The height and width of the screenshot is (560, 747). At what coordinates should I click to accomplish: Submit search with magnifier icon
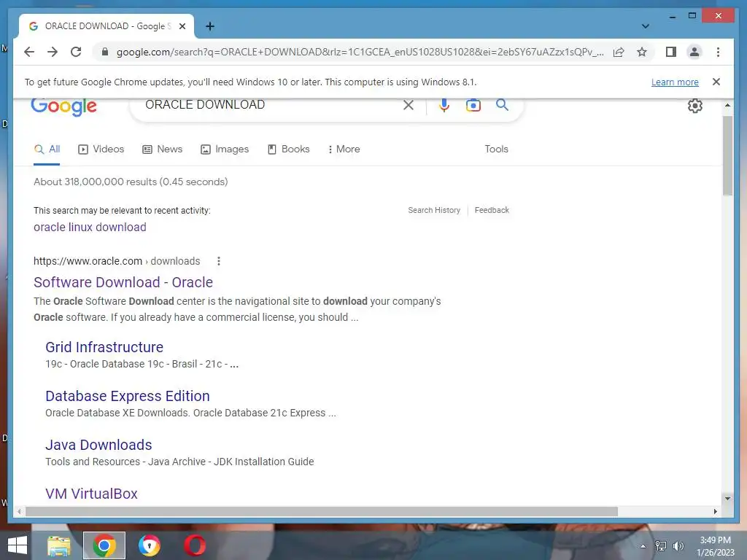pyautogui.click(x=502, y=105)
